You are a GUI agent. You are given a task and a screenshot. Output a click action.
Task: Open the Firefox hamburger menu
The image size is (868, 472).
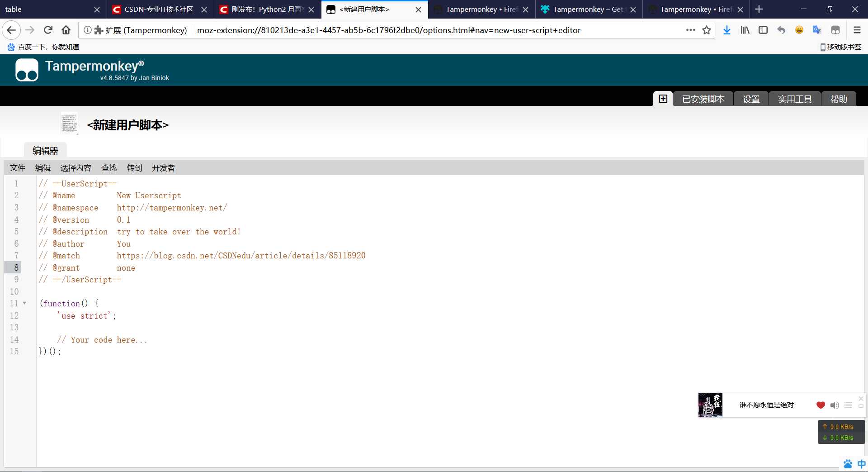point(857,30)
